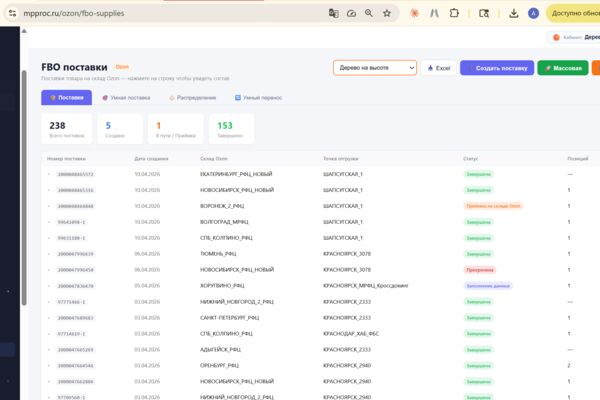Click the 'Точка отгрузки' column header
The height and width of the screenshot is (400, 600).
pyautogui.click(x=341, y=158)
